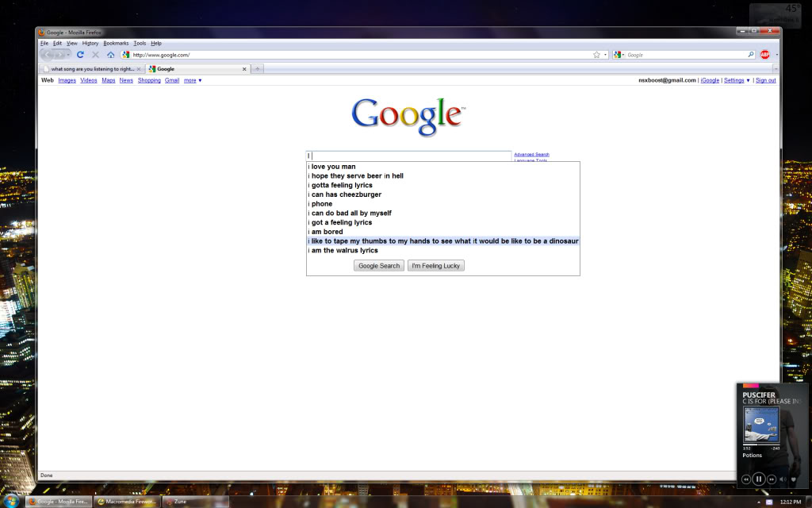Expand the Google 'more' dropdown link

coord(193,80)
